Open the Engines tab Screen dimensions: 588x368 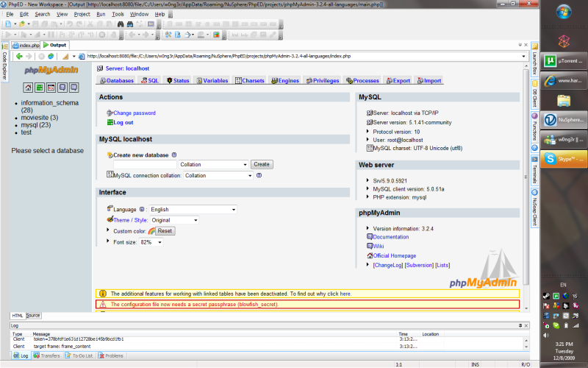point(285,80)
